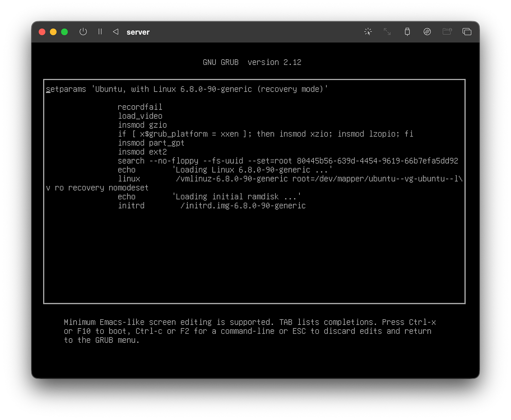Maximize the server window with the green button
Screen dimensions: 511x420
[x=65, y=32]
